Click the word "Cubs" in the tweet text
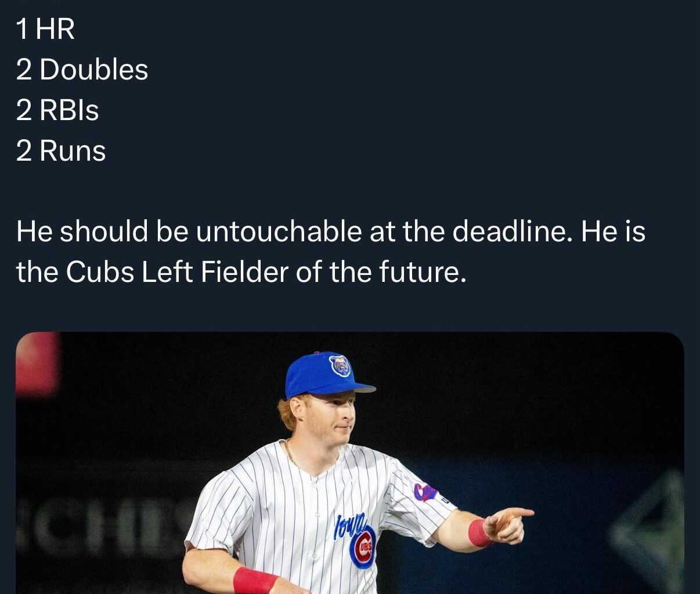Image resolution: width=700 pixels, height=594 pixels. pyautogui.click(x=100, y=271)
